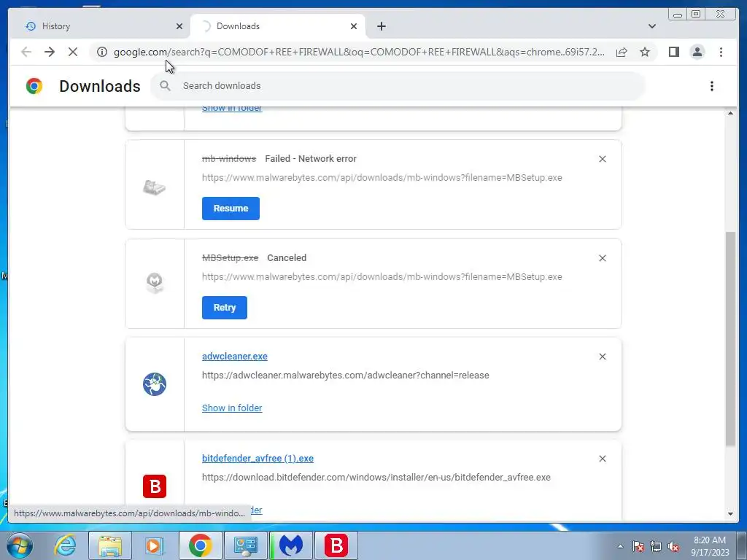
Task: Open the adwcleaner.malwarebytes.com source URL
Action: coord(345,376)
